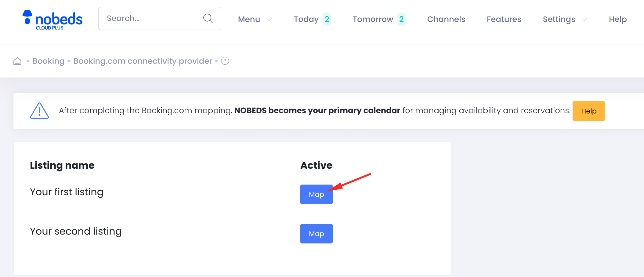Go to home via breadcrumb house icon
644x277 pixels.
[x=17, y=61]
